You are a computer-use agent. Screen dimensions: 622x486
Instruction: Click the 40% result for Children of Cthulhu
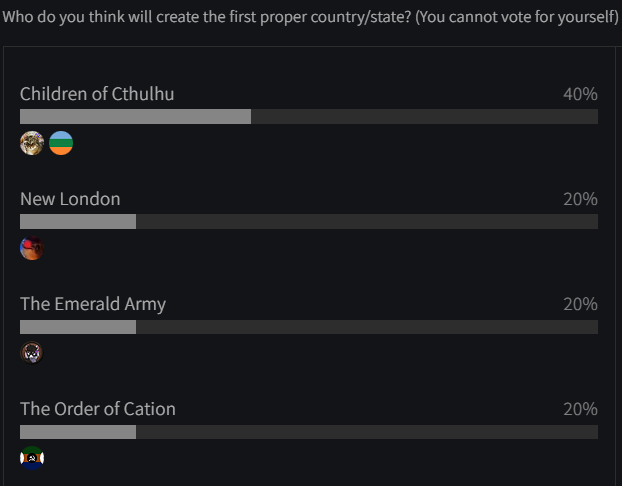[580, 94]
